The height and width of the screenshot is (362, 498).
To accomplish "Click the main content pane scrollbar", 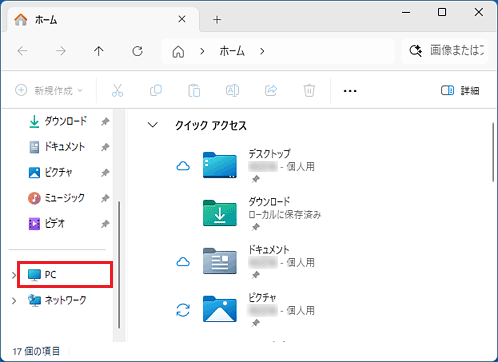I will coord(493,152).
